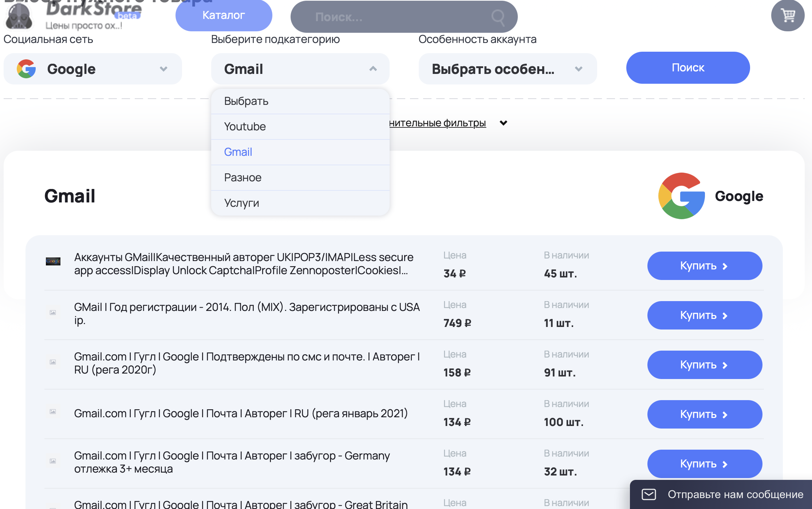Select Youtube from subcategory list
The width and height of the screenshot is (812, 509).
click(245, 127)
